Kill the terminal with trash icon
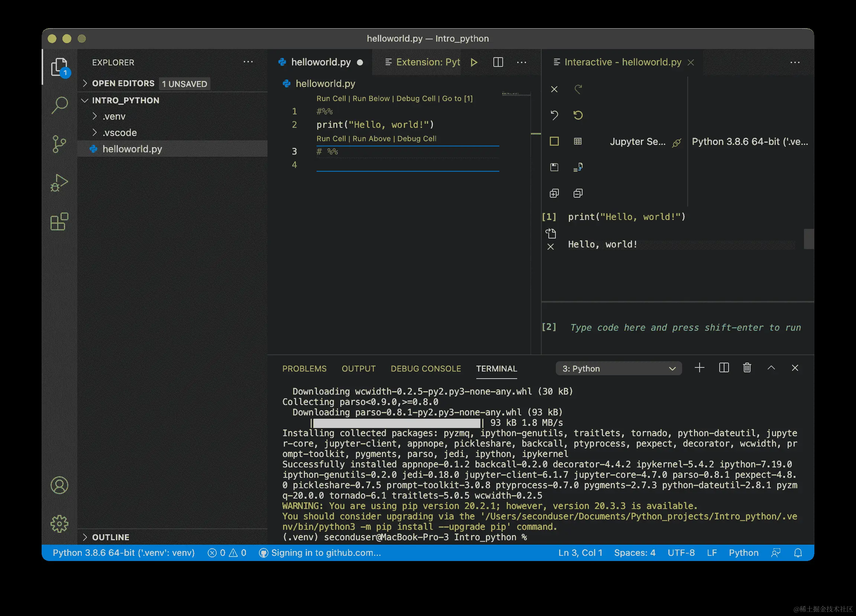The width and height of the screenshot is (856, 616). (x=746, y=368)
